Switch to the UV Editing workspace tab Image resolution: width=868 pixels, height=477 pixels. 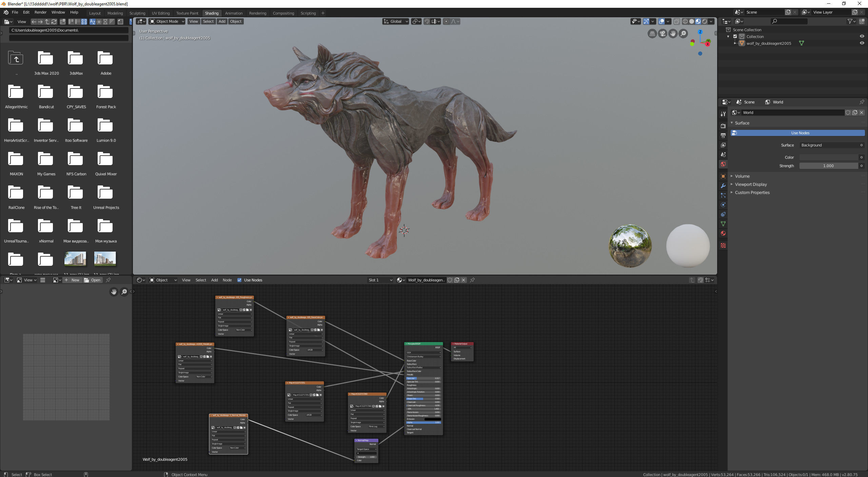(161, 13)
